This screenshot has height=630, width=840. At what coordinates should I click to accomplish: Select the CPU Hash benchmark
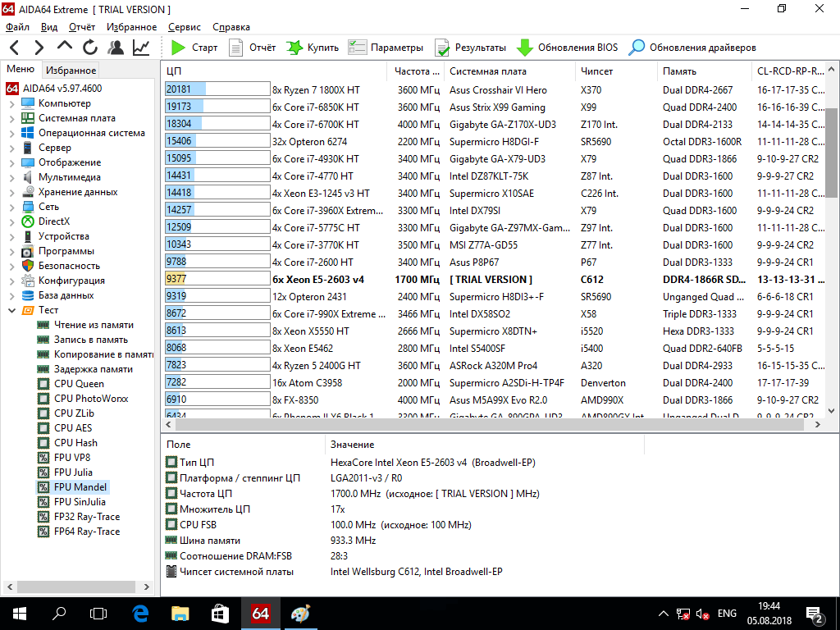pos(75,442)
